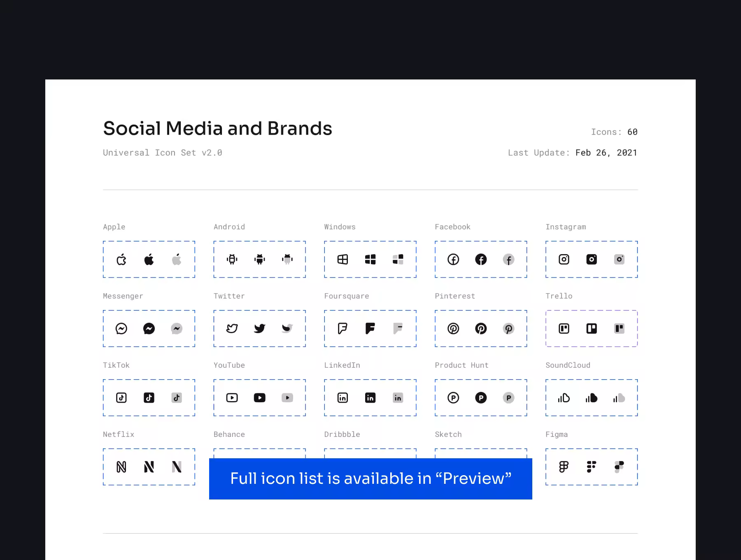This screenshot has height=560, width=741.
Task: Click the gray duotone Instagram icon
Action: (619, 259)
